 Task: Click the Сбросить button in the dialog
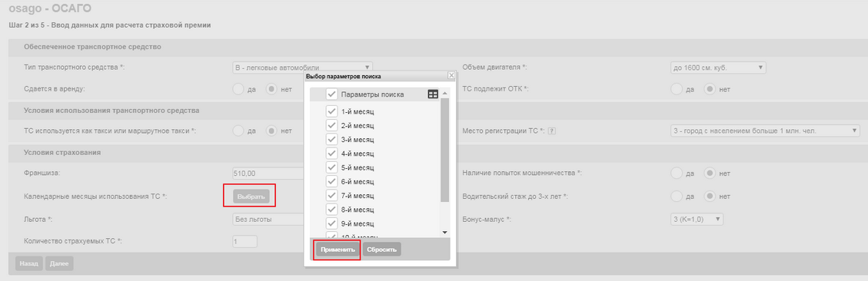click(382, 250)
